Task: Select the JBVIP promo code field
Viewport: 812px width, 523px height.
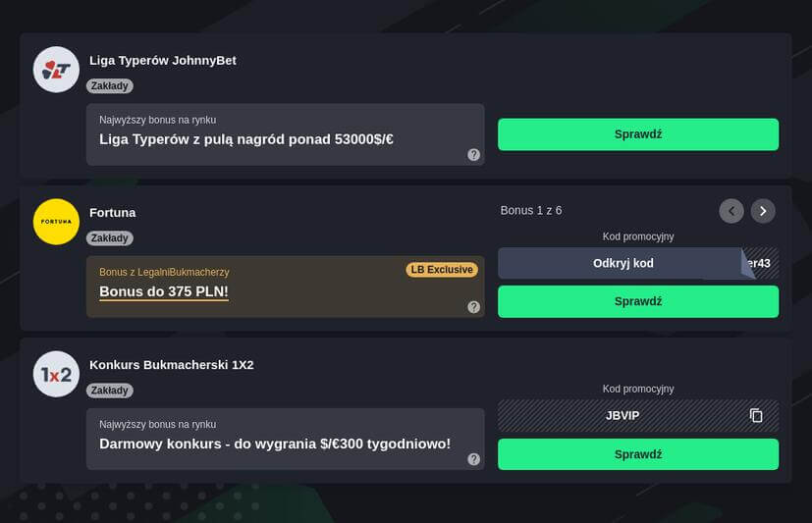Action: point(623,415)
